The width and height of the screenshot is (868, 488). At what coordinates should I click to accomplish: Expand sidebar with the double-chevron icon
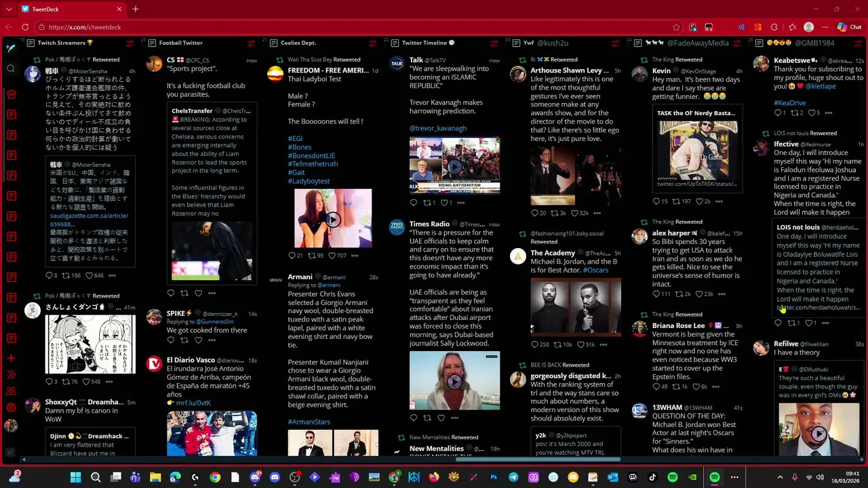click(11, 374)
